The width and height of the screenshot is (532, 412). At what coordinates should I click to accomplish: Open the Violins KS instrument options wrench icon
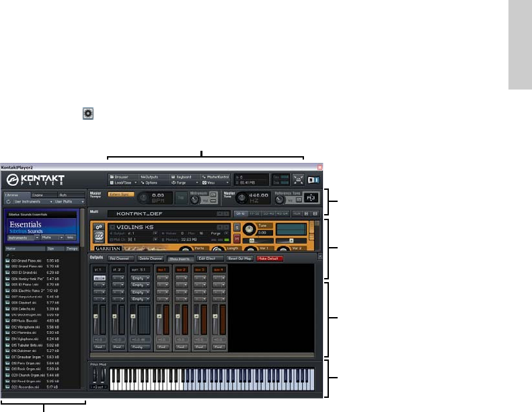99,228
